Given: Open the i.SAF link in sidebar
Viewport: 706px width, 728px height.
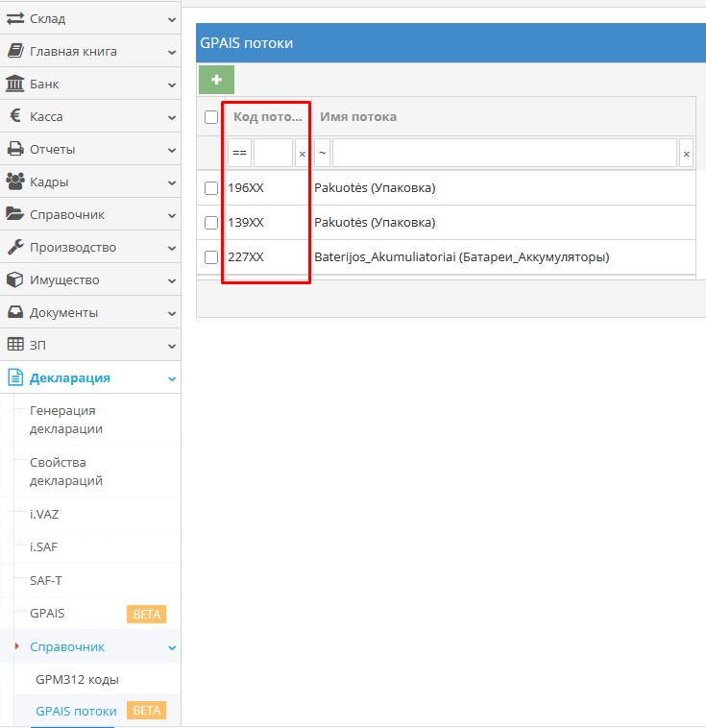Looking at the screenshot, I should pyautogui.click(x=45, y=546).
